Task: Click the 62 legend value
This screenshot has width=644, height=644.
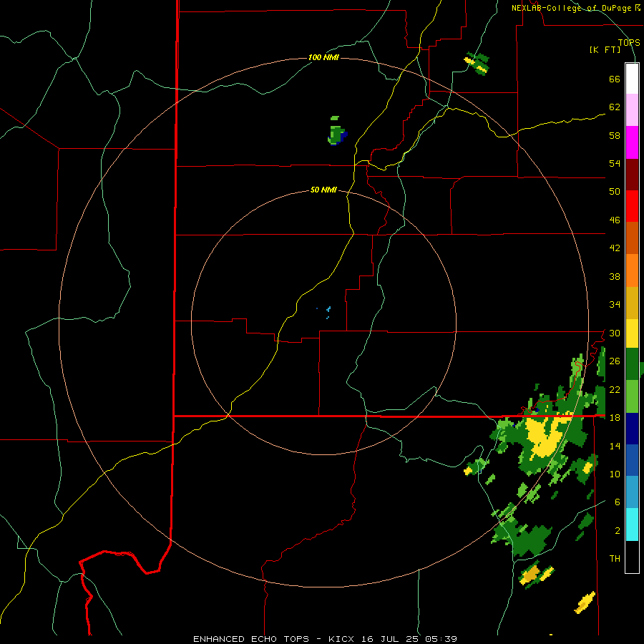Action: (615, 107)
